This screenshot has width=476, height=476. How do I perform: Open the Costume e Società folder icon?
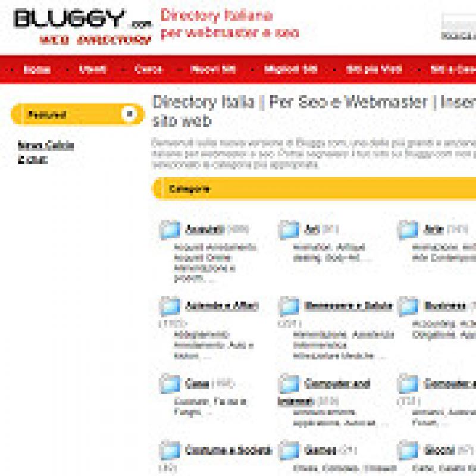170,450
